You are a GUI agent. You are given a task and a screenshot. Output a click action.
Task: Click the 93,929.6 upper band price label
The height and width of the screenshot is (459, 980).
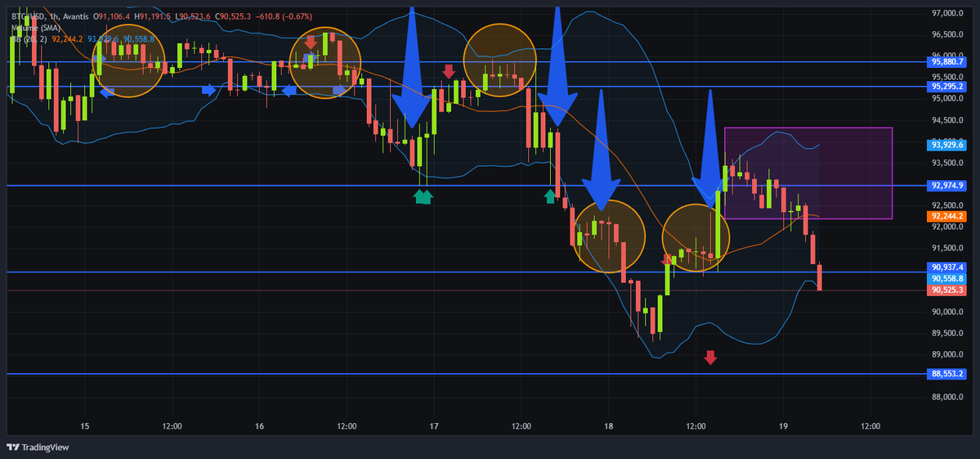click(946, 145)
